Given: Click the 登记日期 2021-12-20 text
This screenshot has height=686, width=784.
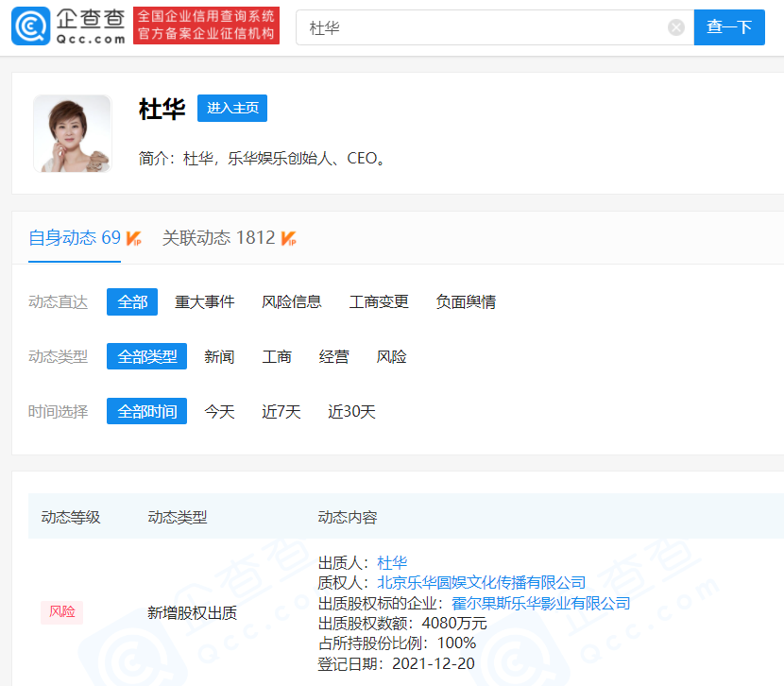Looking at the screenshot, I should click(x=396, y=664).
